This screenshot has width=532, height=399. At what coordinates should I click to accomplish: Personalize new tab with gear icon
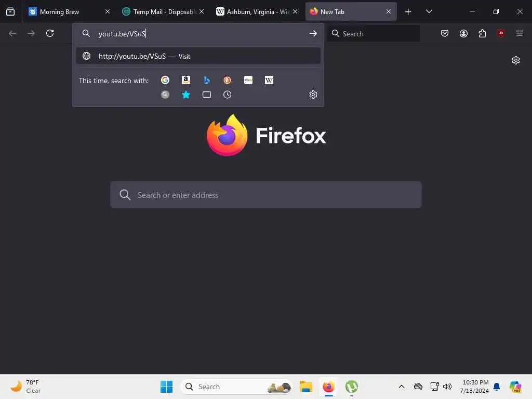(516, 60)
